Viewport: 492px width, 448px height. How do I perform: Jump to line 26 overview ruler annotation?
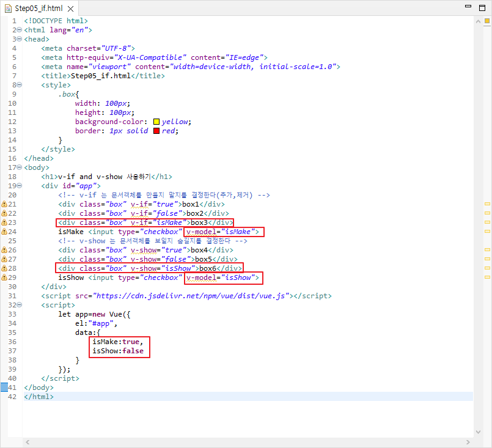(x=487, y=250)
